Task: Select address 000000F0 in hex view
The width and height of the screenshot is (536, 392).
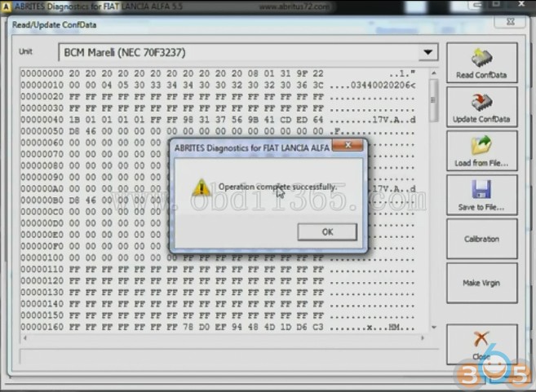Action: 42,247
